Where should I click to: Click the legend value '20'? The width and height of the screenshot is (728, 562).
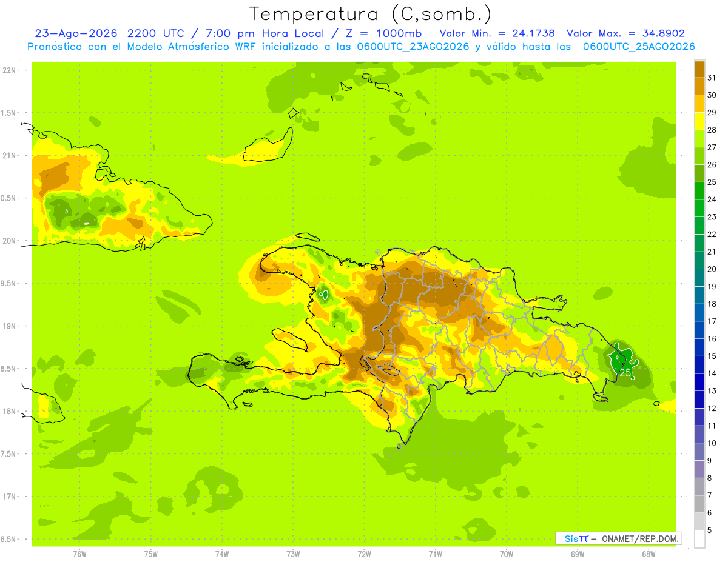coord(712,269)
